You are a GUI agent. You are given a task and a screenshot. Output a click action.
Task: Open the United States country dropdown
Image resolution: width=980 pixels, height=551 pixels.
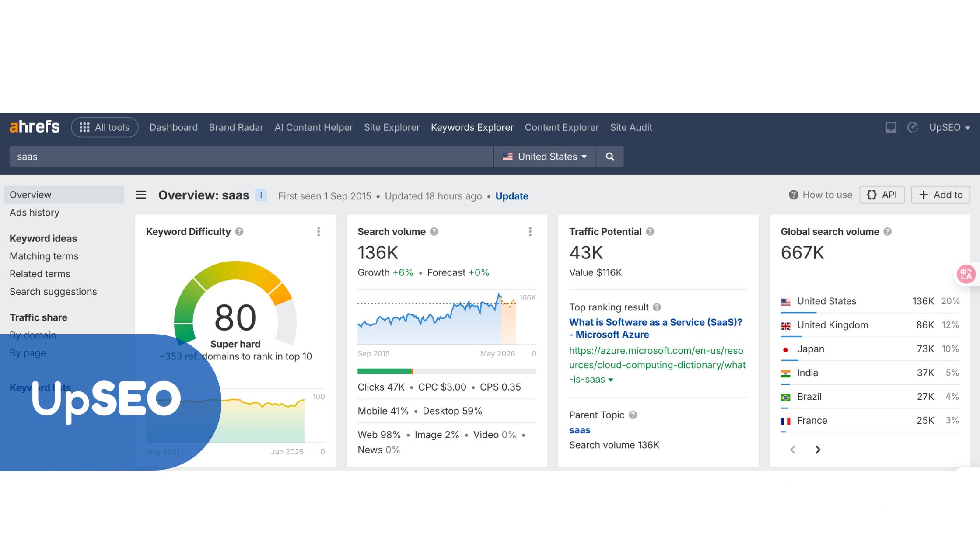point(545,157)
